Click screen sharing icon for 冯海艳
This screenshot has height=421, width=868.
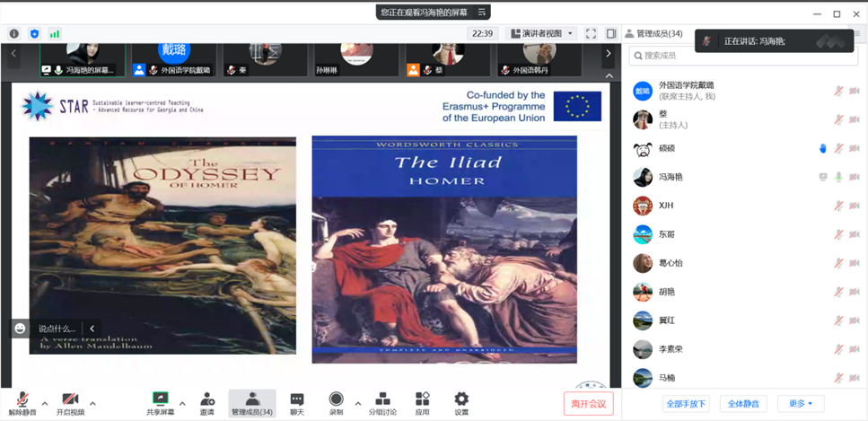click(823, 177)
